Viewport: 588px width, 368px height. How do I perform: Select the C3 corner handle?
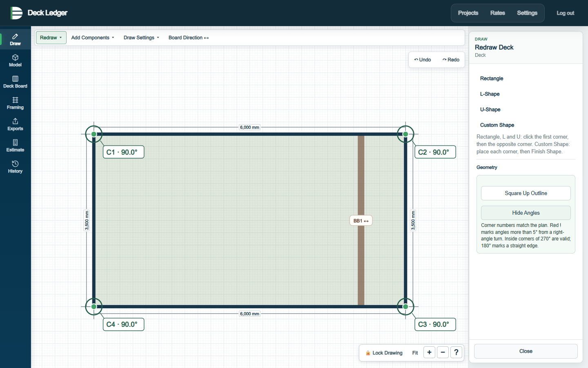click(405, 307)
